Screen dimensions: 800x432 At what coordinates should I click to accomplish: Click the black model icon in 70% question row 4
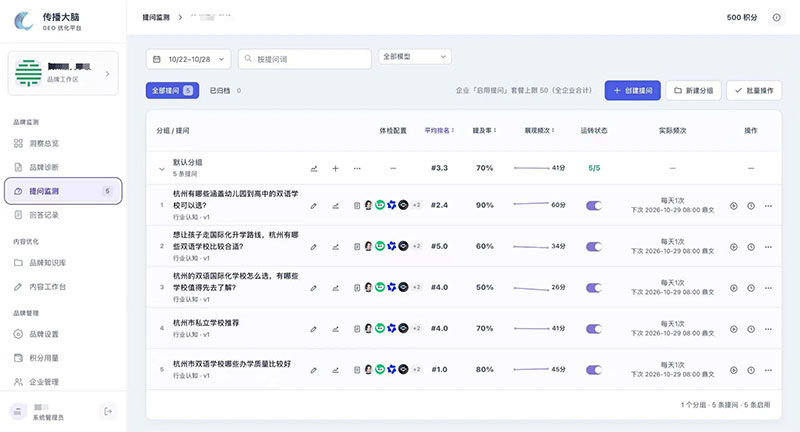[403, 328]
